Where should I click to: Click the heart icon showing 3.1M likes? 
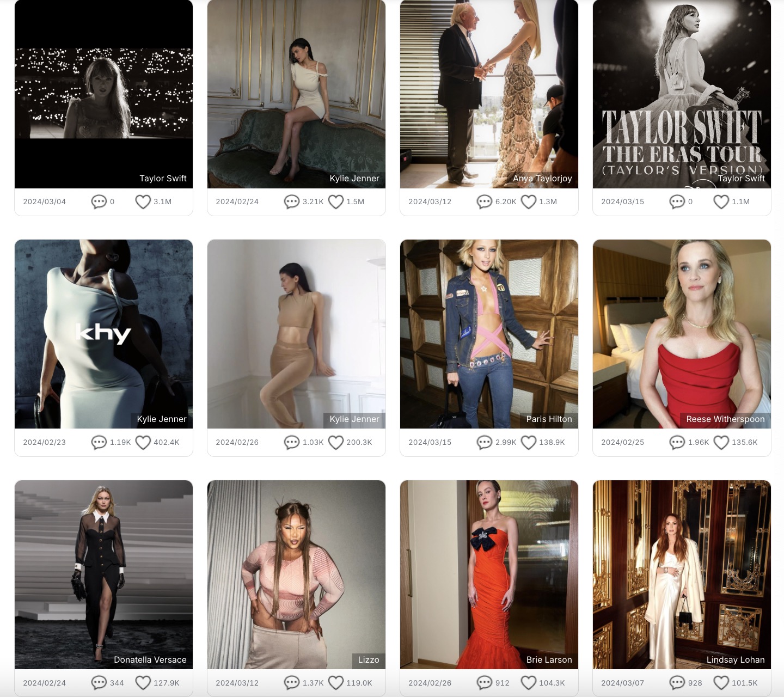point(143,202)
